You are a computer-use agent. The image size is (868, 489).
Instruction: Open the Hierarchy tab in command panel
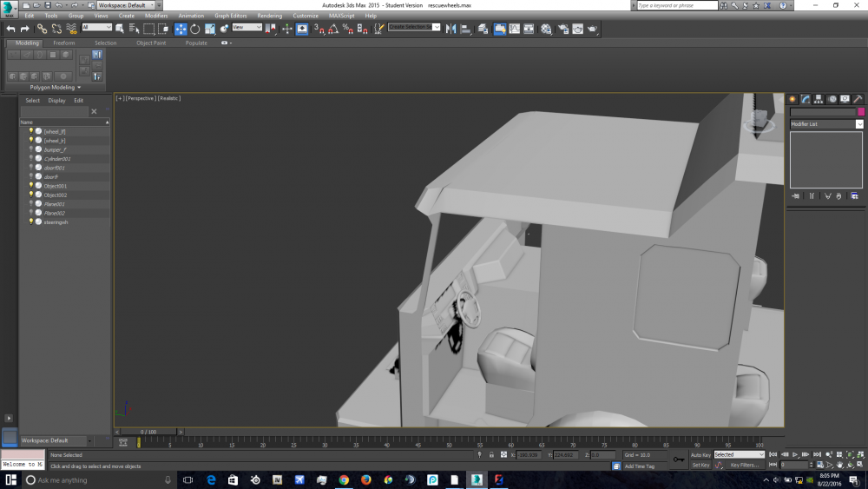pyautogui.click(x=819, y=99)
